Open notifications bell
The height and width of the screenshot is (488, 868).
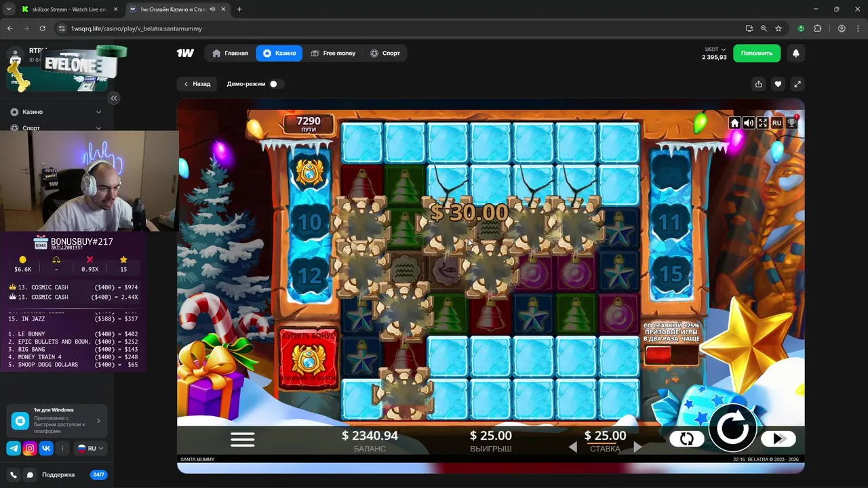point(796,53)
